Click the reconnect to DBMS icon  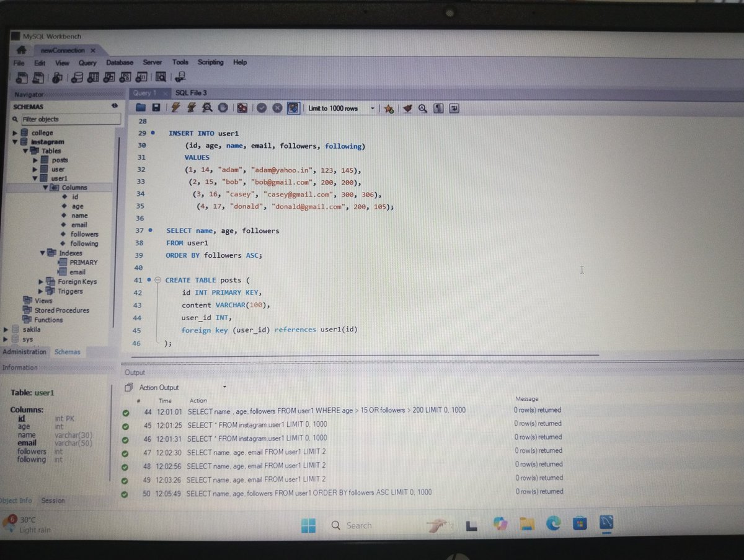pos(180,77)
